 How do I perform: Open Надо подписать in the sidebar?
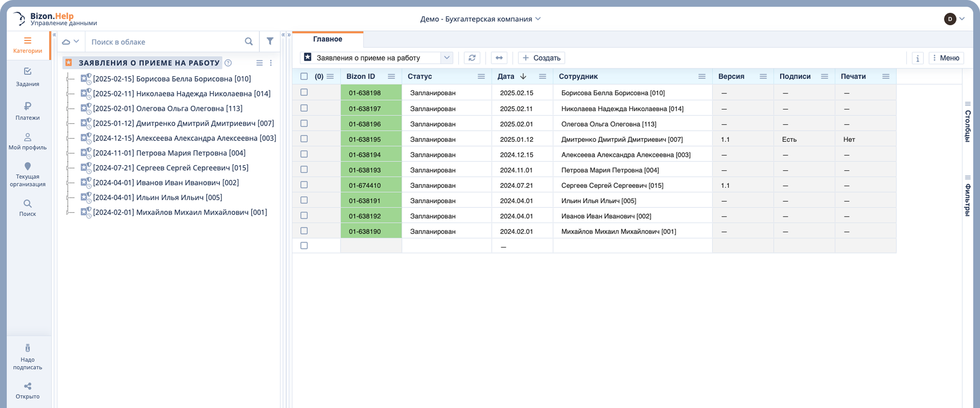point(27,357)
